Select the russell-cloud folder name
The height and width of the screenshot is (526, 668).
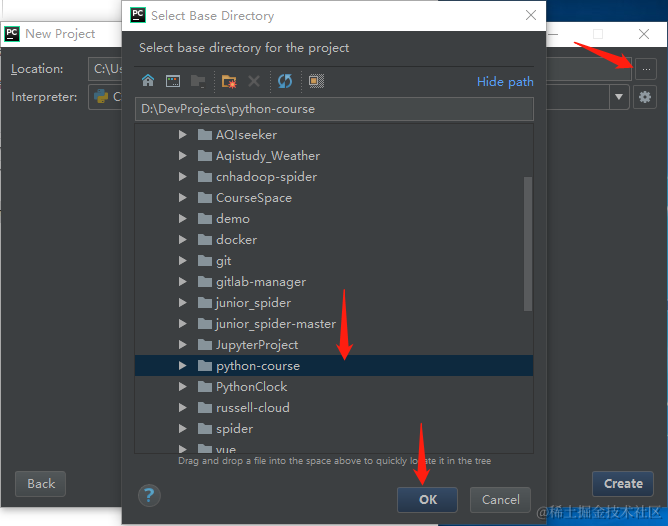pyautogui.click(x=253, y=408)
